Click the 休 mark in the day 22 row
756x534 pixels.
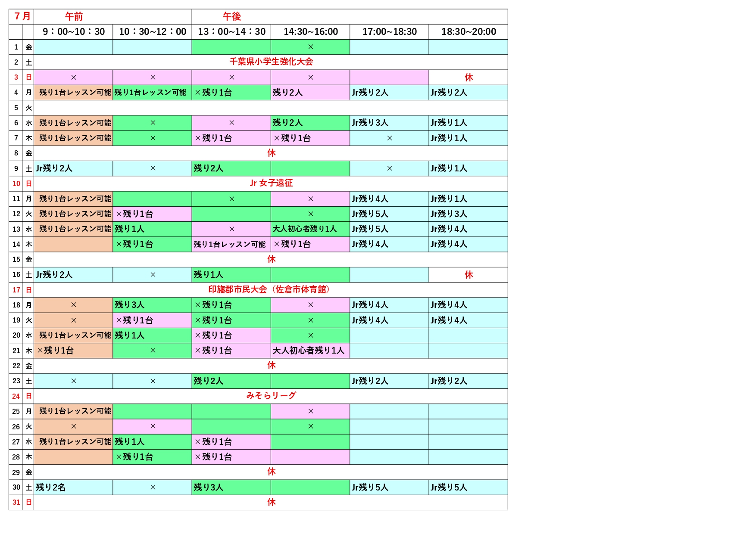[x=271, y=365]
